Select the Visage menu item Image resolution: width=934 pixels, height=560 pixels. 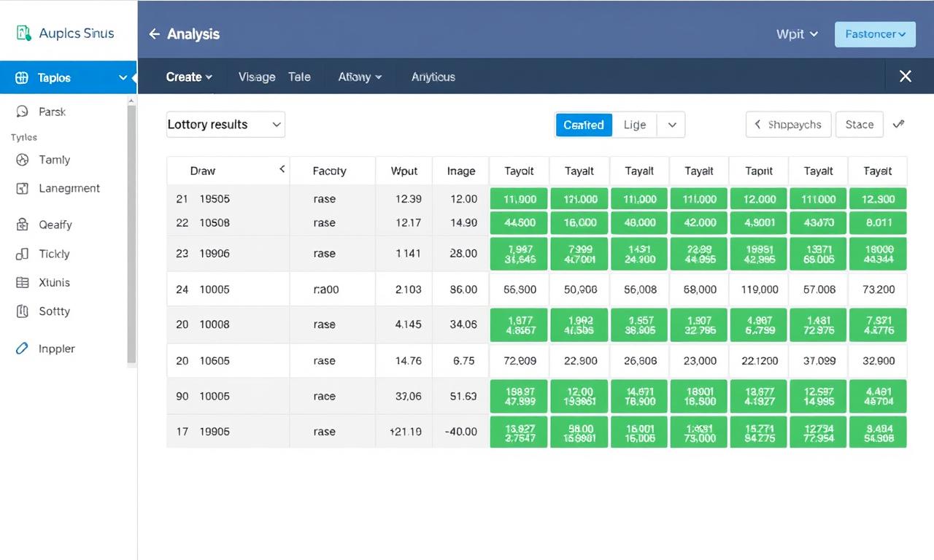click(x=257, y=77)
